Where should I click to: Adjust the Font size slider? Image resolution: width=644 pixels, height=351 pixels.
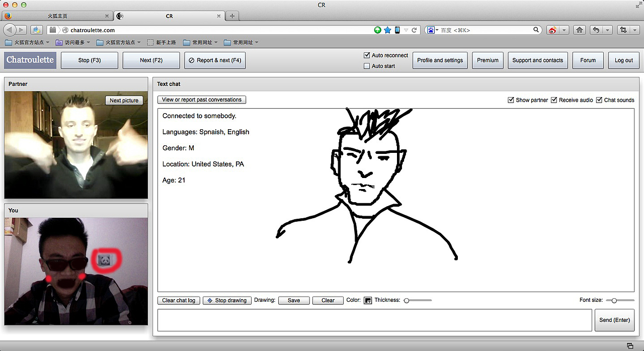tap(620, 300)
